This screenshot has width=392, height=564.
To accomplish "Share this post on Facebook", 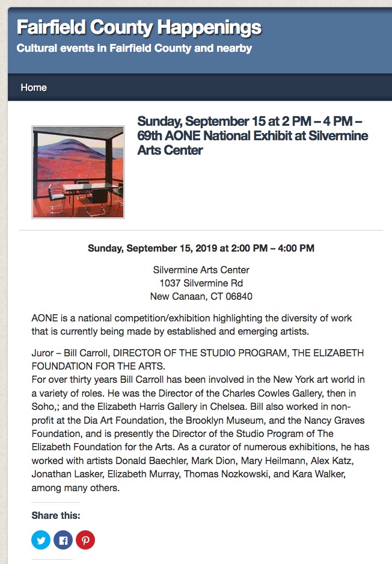I will (63, 540).
